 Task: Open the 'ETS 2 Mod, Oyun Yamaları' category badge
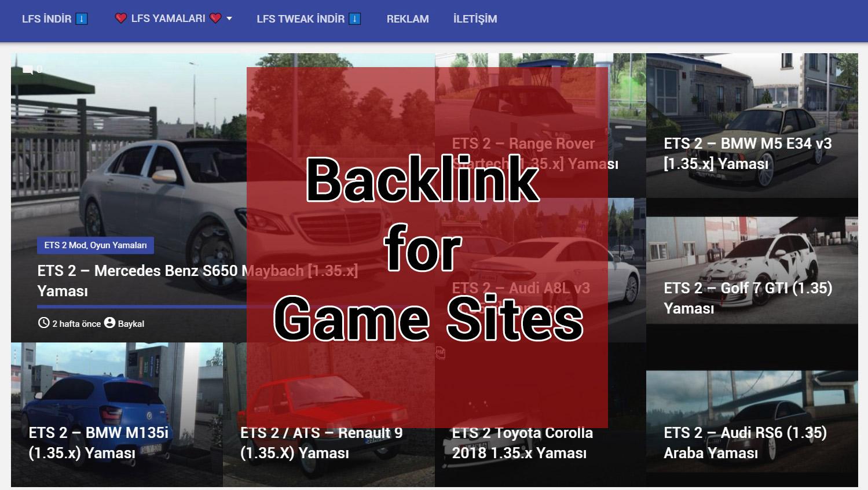tap(95, 245)
